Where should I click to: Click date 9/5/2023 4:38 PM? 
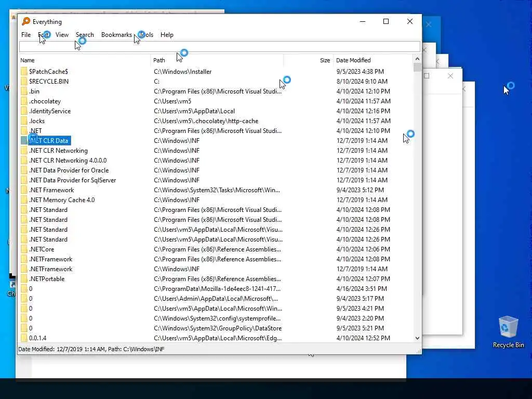pyautogui.click(x=360, y=72)
